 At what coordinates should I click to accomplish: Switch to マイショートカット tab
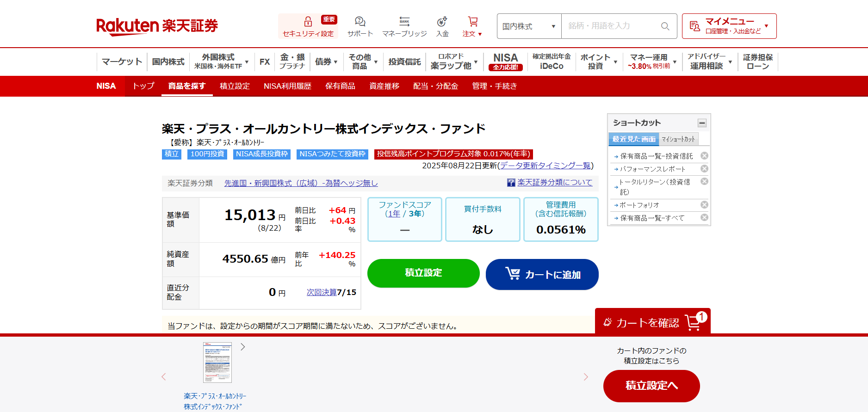point(678,139)
